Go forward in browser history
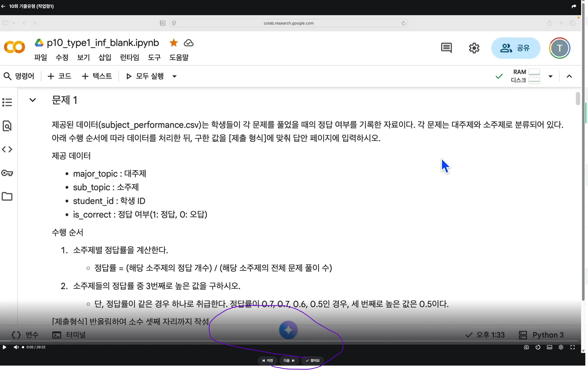The width and height of the screenshot is (588, 370). (35, 23)
